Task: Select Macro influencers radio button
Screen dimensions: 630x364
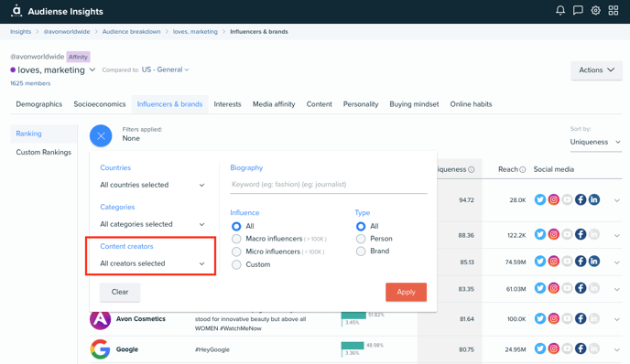Action: pyautogui.click(x=236, y=239)
